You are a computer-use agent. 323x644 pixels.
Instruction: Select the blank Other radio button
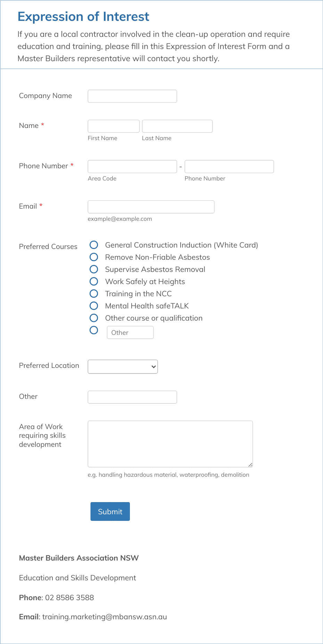click(94, 330)
